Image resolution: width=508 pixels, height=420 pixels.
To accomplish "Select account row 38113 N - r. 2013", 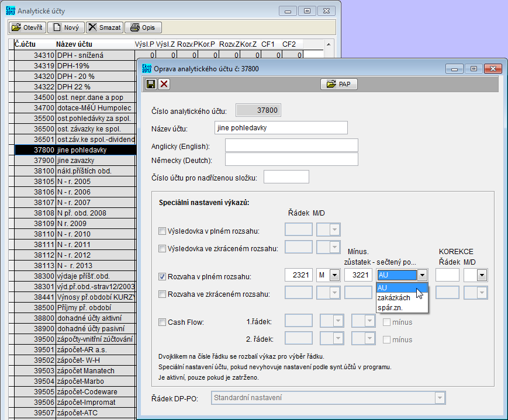I will pyautogui.click(x=74, y=266).
